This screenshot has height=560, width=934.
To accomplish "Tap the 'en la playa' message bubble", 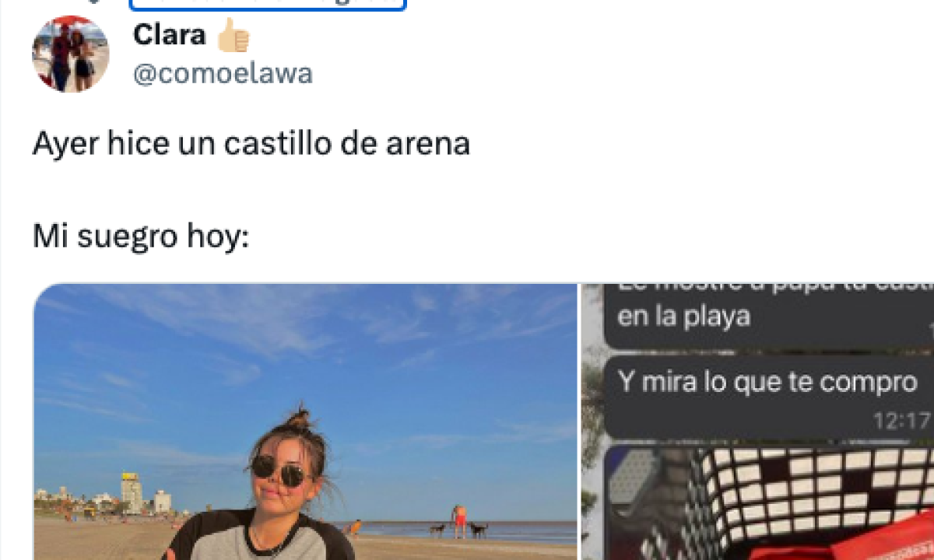I will (x=769, y=313).
